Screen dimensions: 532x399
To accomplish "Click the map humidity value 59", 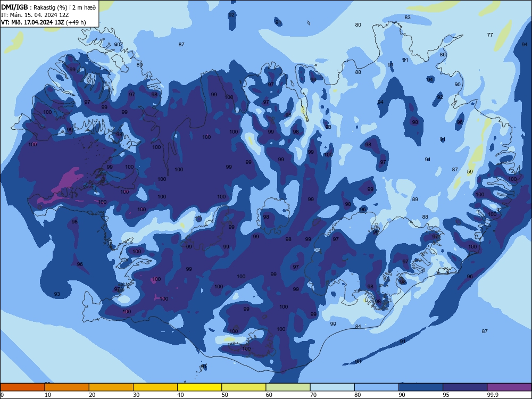I will [470, 172].
